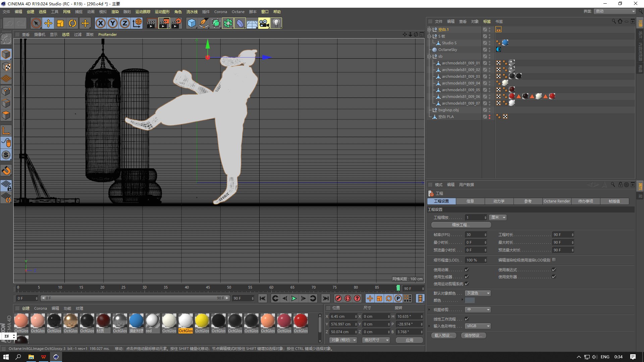Open the Windows Start menu
644x362 pixels.
[x=6, y=357]
